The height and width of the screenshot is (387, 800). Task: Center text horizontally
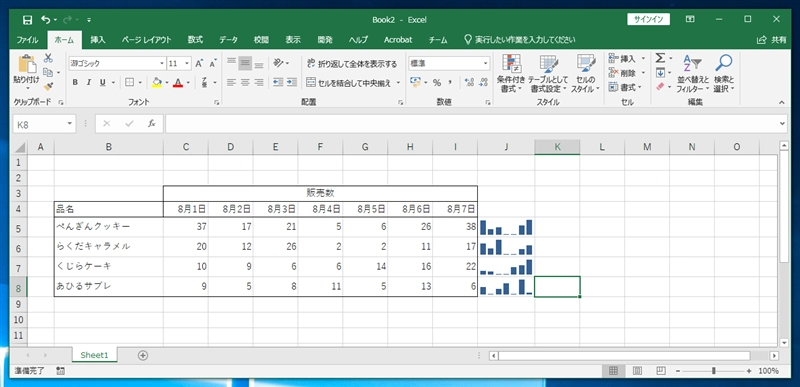[x=245, y=82]
